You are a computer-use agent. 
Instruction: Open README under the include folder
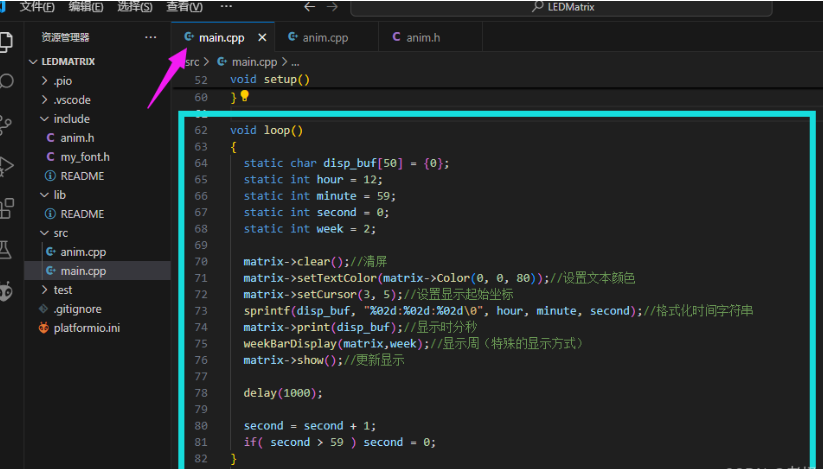[x=98, y=176]
